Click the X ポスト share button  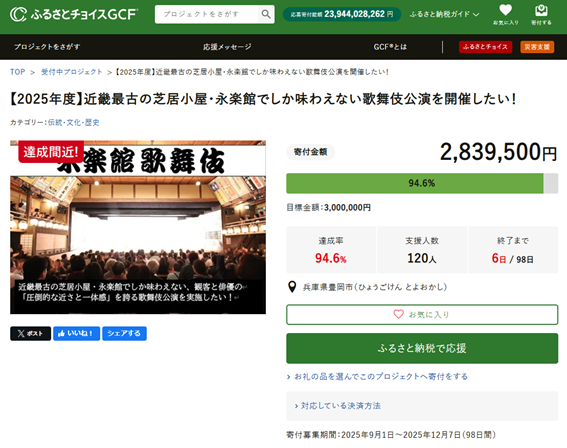tap(30, 333)
